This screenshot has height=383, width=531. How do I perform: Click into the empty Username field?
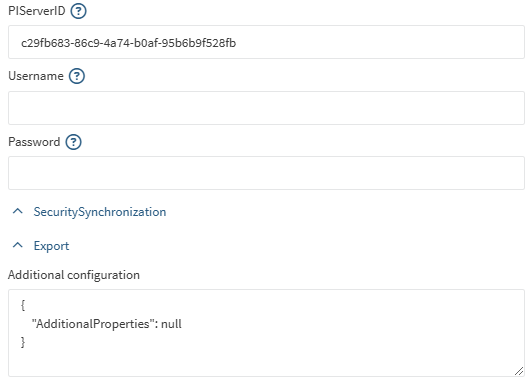click(266, 108)
